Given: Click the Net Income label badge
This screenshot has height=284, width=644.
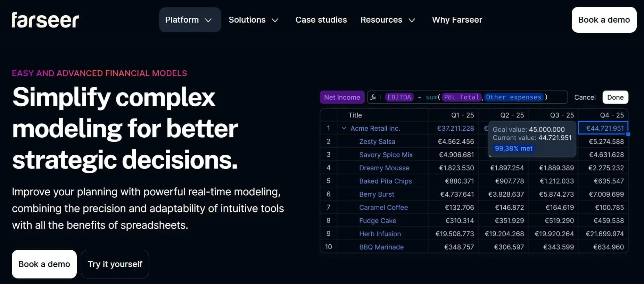Looking at the screenshot, I should 342,97.
